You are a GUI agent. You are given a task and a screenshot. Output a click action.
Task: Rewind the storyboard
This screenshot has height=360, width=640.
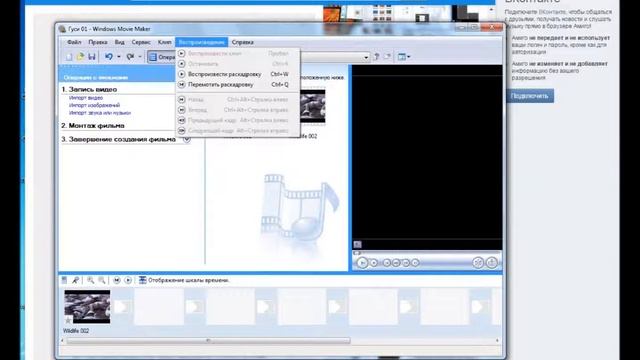(117, 280)
